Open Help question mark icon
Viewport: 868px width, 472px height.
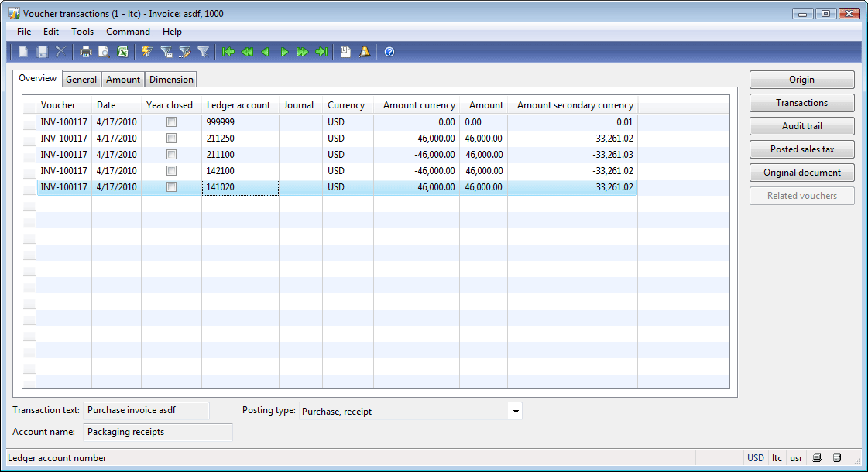pos(389,52)
